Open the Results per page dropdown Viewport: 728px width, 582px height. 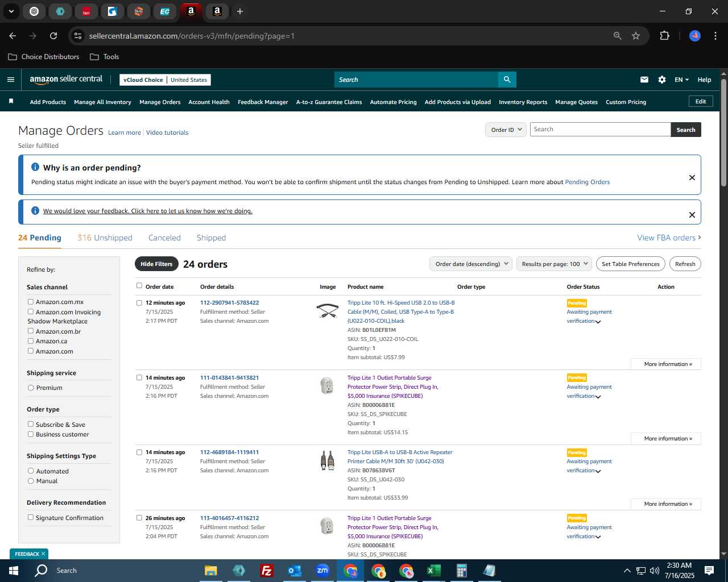pos(554,264)
